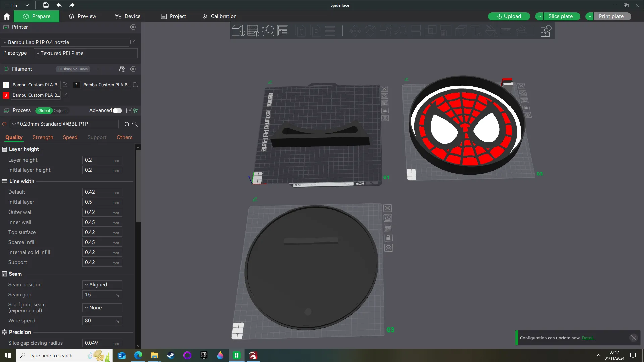
Task: Open the compare presets icon
Action: [136, 111]
